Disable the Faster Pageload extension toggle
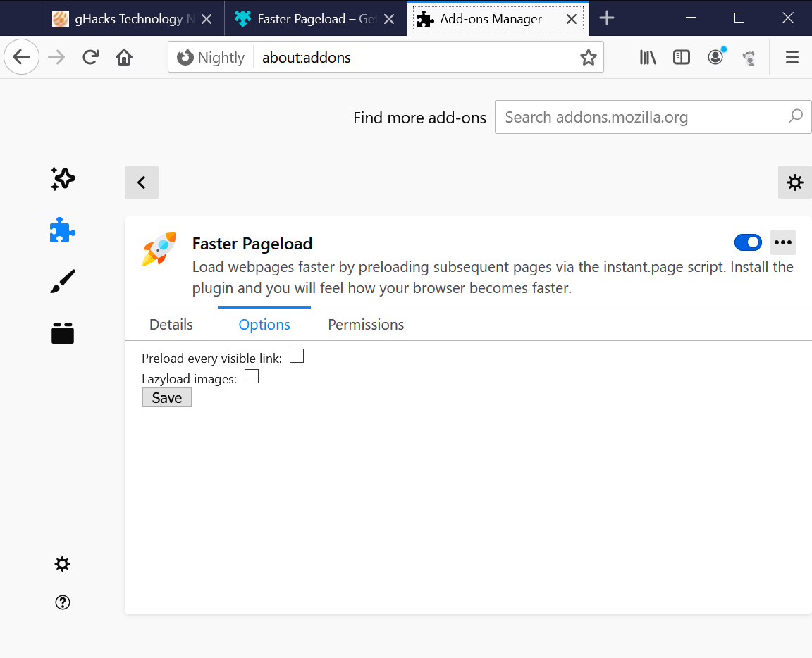This screenshot has height=658, width=812. pyautogui.click(x=748, y=242)
